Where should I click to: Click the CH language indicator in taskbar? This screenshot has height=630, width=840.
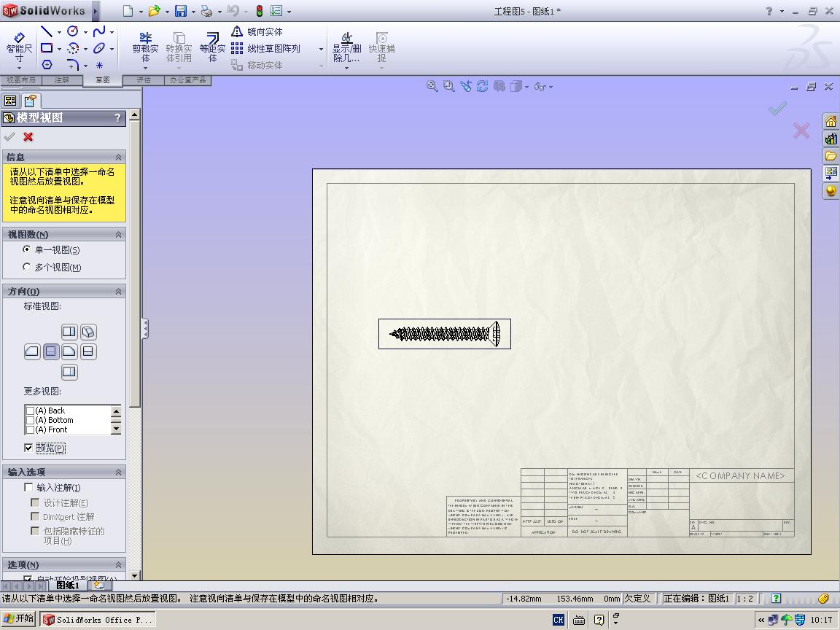point(559,620)
